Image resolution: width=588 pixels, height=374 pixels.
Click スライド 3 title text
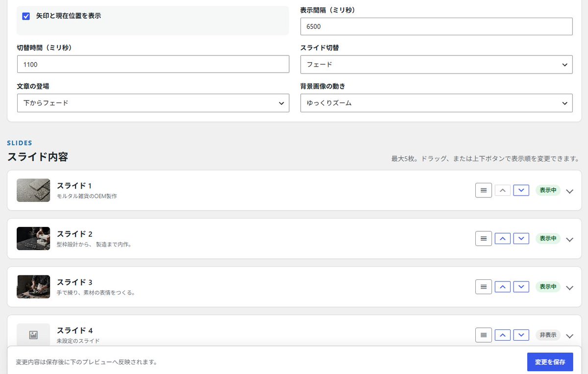pos(74,282)
